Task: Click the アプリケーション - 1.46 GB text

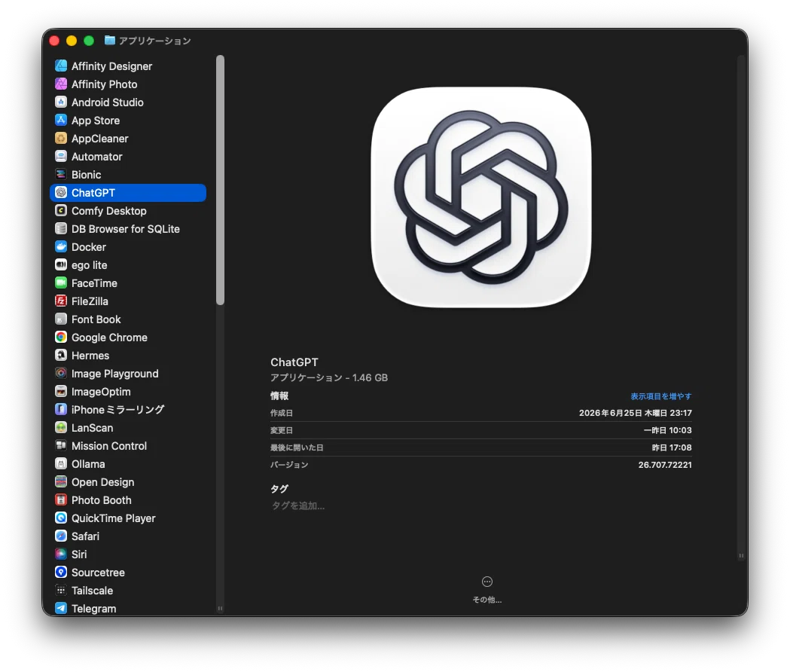Action: coord(329,377)
